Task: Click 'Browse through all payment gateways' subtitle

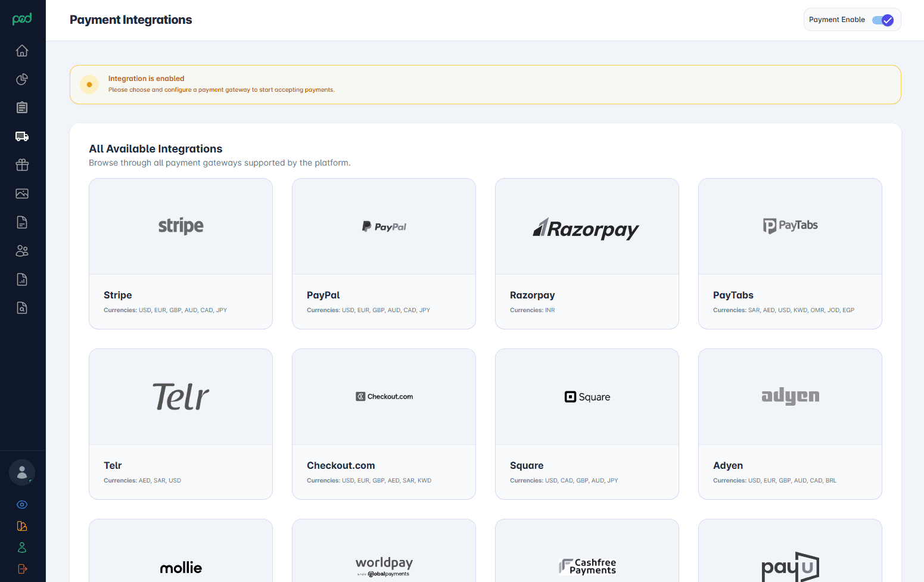Action: pos(220,163)
